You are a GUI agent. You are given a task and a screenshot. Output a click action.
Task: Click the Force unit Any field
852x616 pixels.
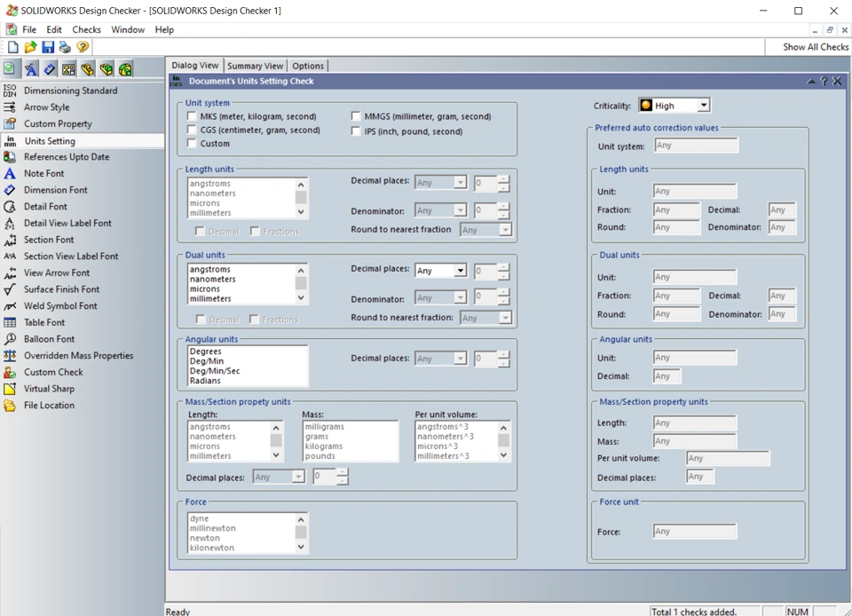695,532
